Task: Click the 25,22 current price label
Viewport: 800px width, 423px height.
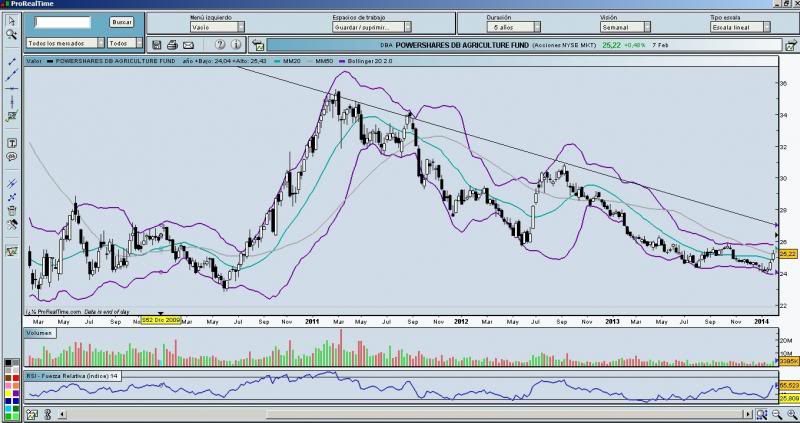Action: 788,253
